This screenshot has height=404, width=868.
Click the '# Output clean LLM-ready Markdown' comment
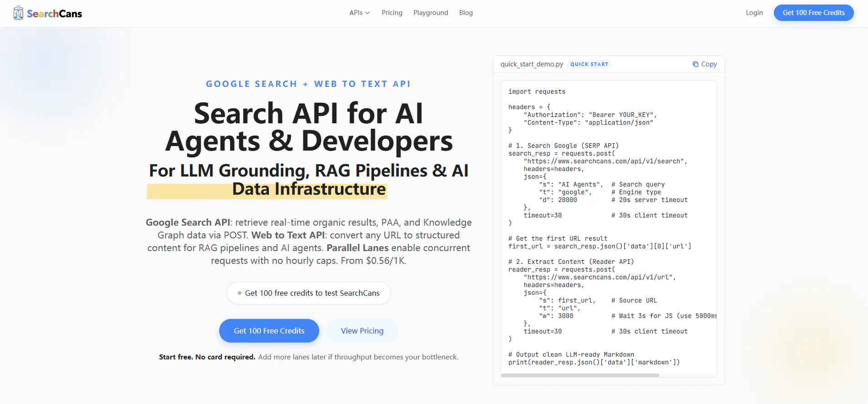(x=571, y=354)
